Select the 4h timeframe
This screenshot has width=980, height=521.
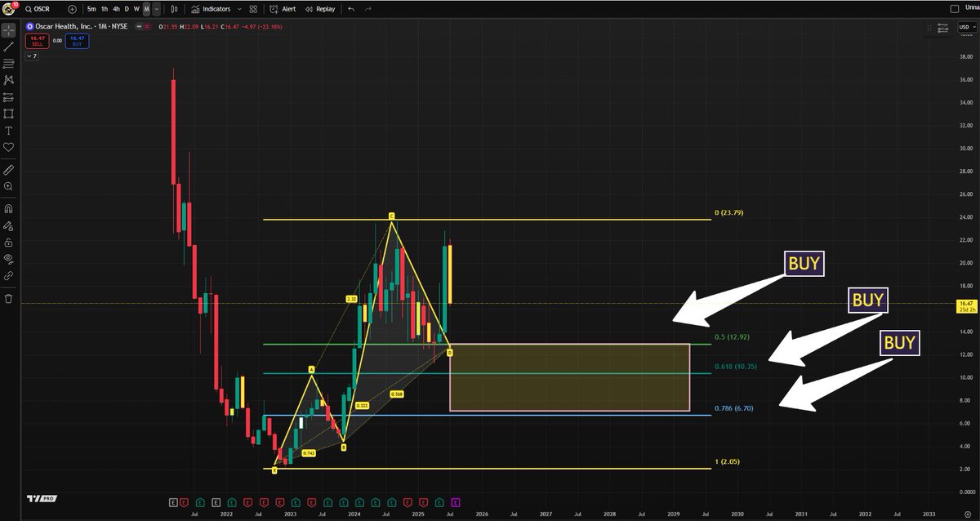116,9
